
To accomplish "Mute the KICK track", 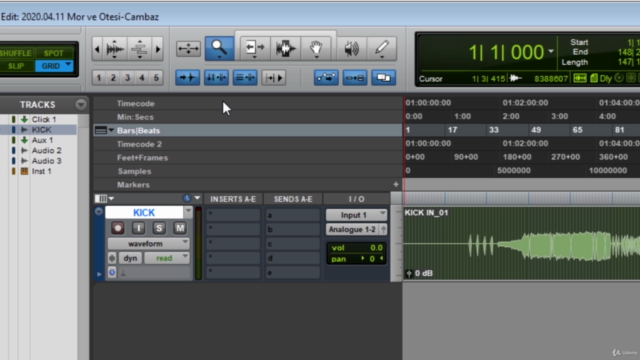I will 180,228.
